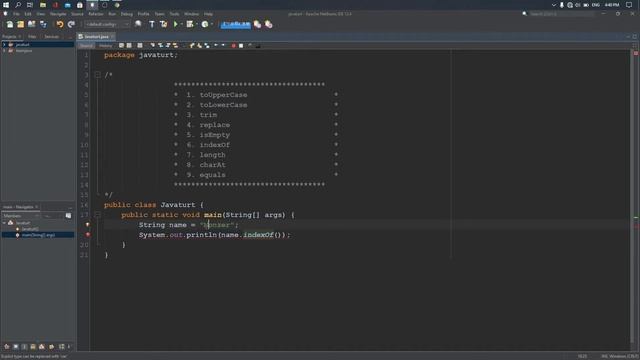Select main(String[] args) in Navigator
The width and height of the screenshot is (640, 360).
pyautogui.click(x=38, y=235)
